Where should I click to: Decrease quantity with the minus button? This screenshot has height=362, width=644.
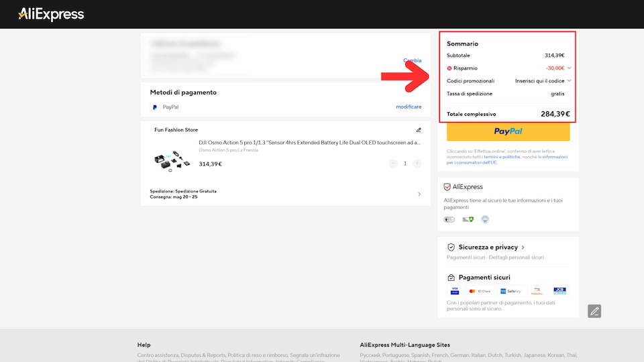point(393,164)
